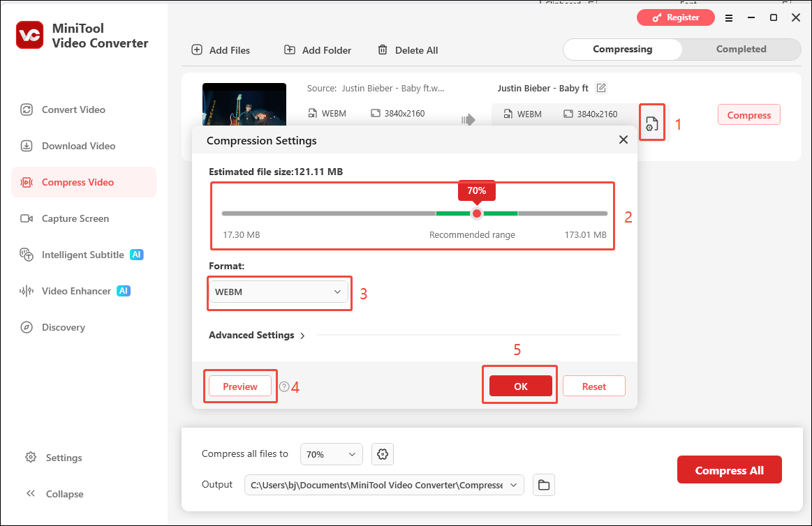Viewport: 812px width, 526px height.
Task: Open the Compress all files to 70% dropdown
Action: [x=332, y=454]
